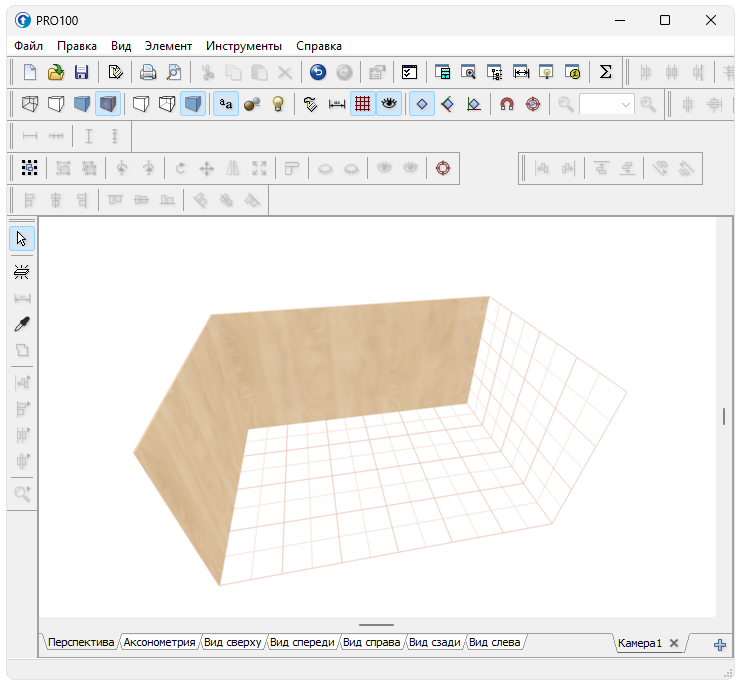Click the red target centering icon in view toolbar
Image resolution: width=741 pixels, height=686 pixels.
(x=533, y=104)
